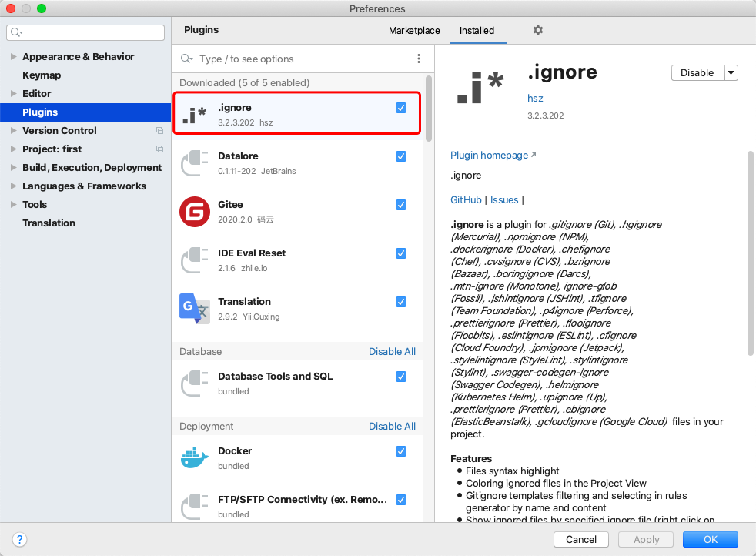Click the Translation plugin Google icon
The width and height of the screenshot is (756, 556).
pyautogui.click(x=194, y=309)
